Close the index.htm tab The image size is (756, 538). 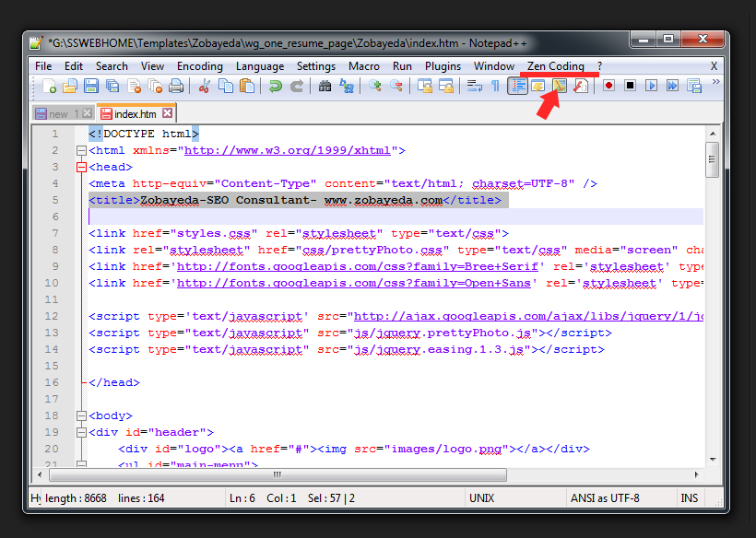pyautogui.click(x=167, y=113)
